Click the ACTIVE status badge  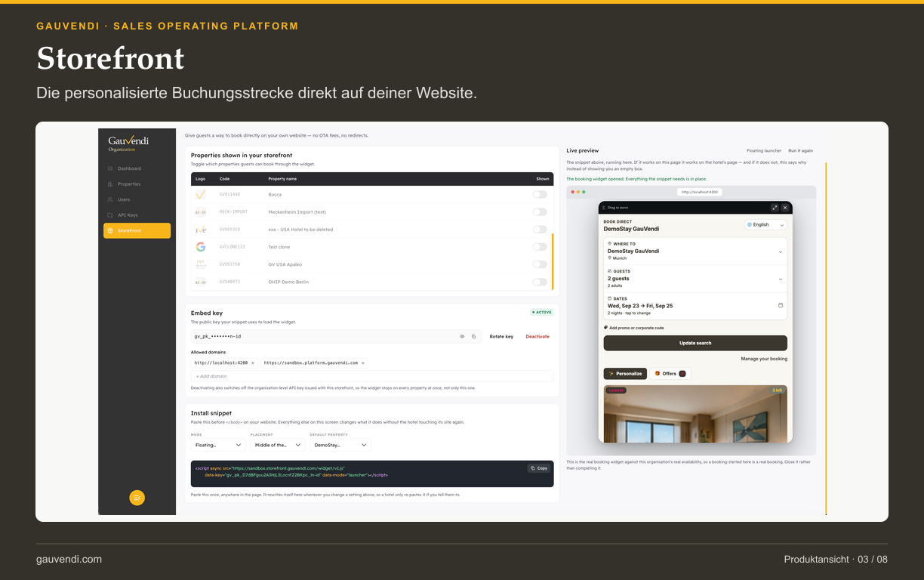click(x=541, y=312)
